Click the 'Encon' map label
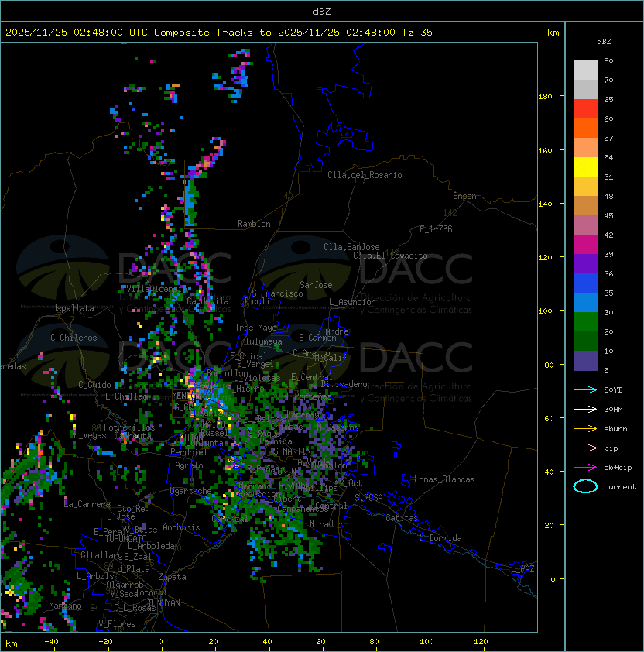Image resolution: width=644 pixels, height=652 pixels. [x=464, y=196]
